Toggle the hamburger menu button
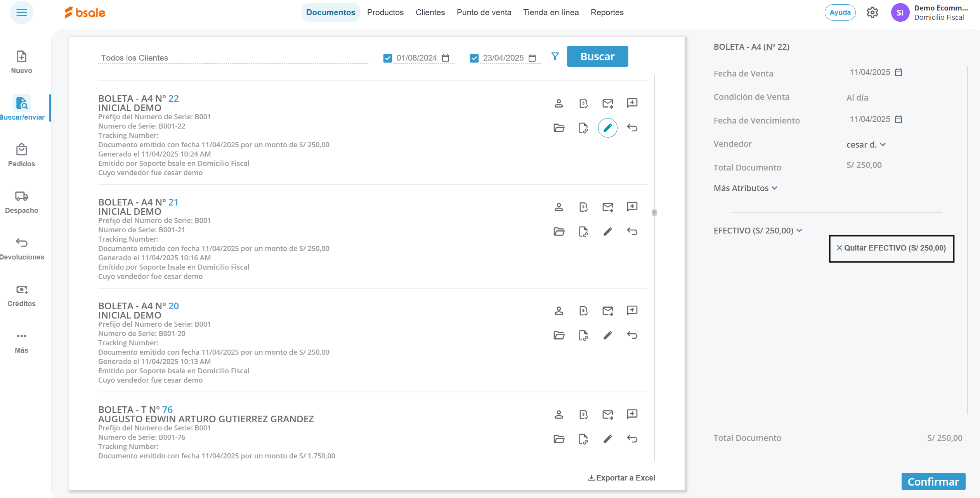The image size is (980, 498). coord(22,12)
